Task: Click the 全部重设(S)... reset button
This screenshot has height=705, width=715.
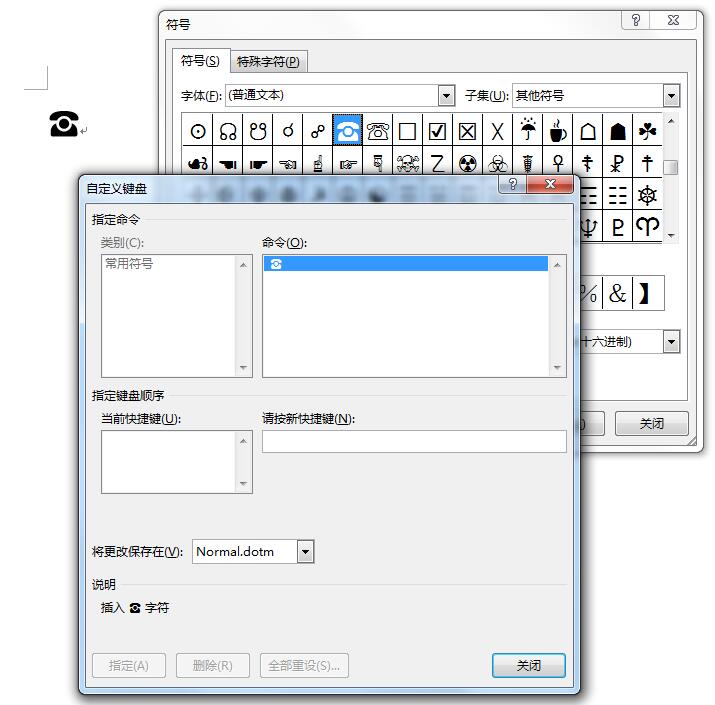Action: pos(304,665)
